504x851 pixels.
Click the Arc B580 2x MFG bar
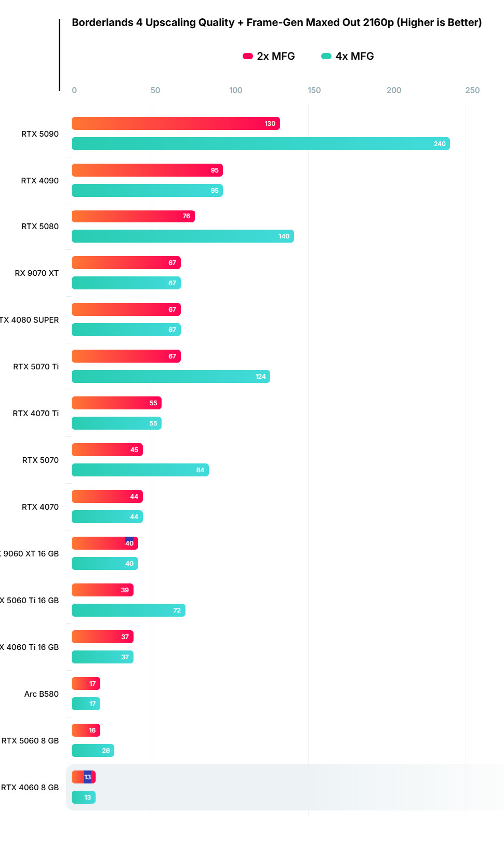coord(86,684)
